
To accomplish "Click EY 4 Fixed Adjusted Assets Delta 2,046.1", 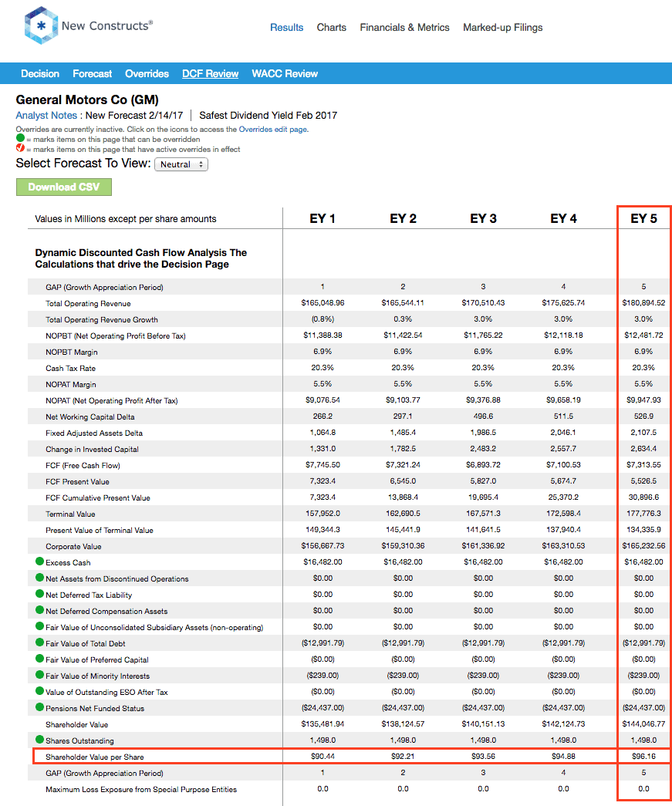I will [x=563, y=432].
